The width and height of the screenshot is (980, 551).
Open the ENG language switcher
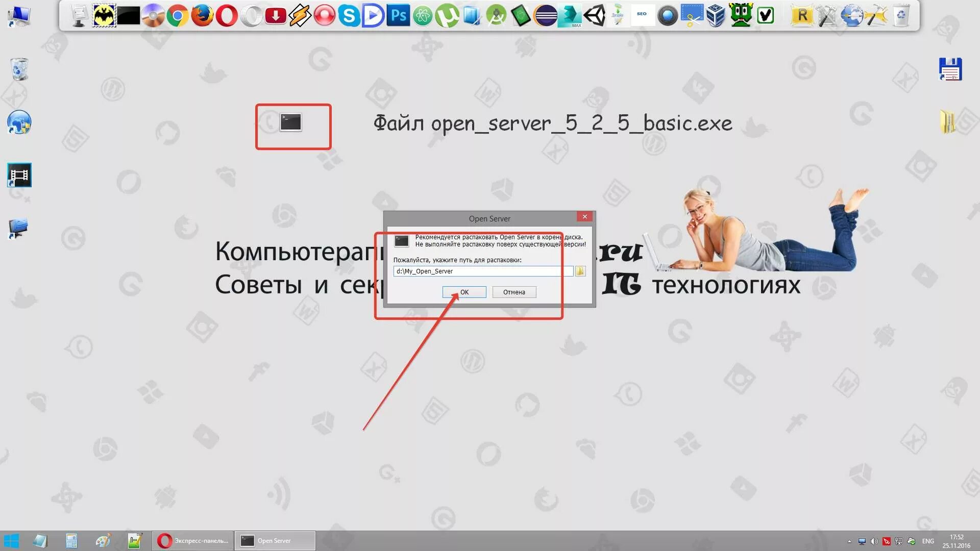pyautogui.click(x=928, y=541)
